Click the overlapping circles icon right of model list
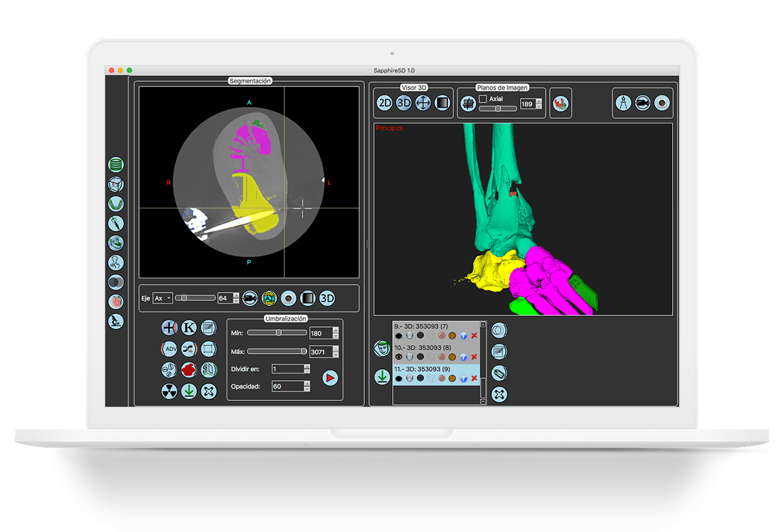The width and height of the screenshot is (783, 532). [x=499, y=330]
